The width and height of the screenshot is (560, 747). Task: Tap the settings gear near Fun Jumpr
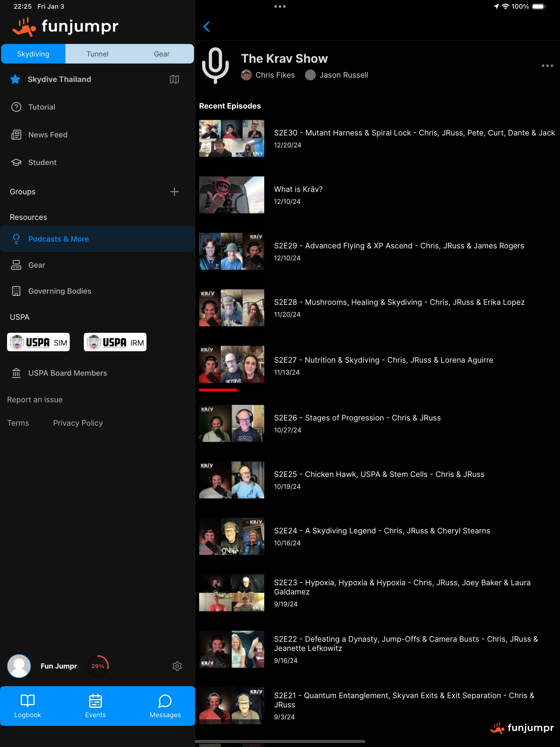click(177, 666)
